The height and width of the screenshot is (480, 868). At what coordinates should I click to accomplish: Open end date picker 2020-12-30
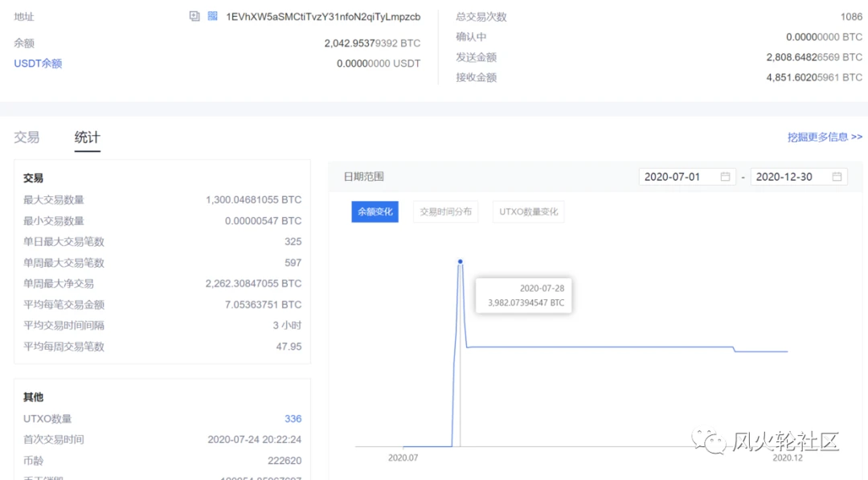coord(791,177)
